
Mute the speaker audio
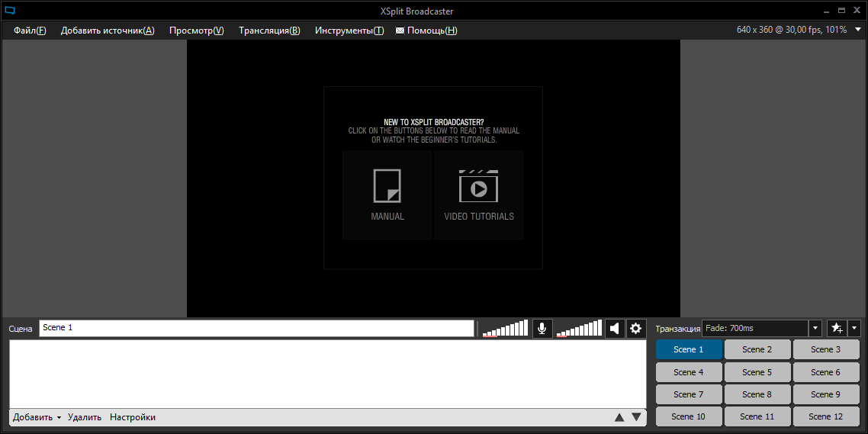click(x=615, y=328)
